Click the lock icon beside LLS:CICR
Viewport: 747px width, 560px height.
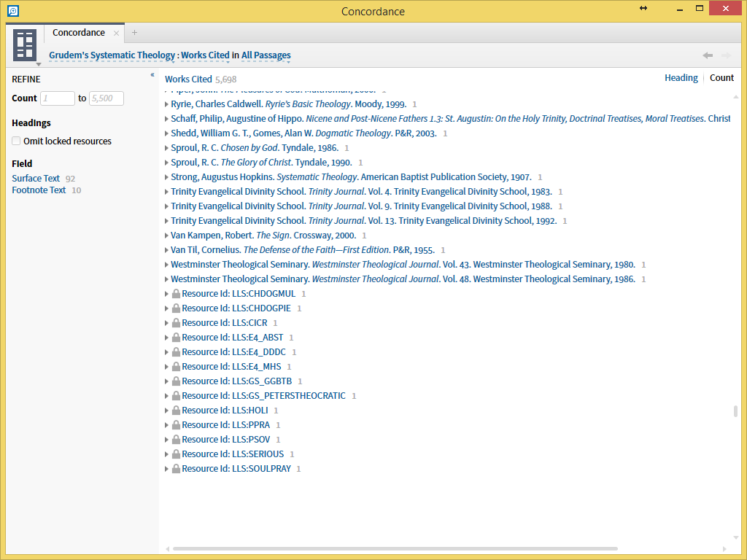click(176, 323)
